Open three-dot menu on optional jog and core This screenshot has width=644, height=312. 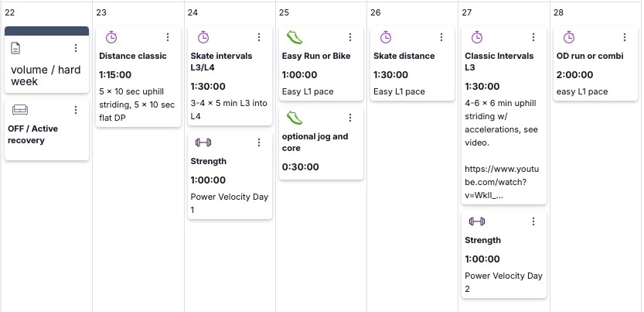pos(350,118)
